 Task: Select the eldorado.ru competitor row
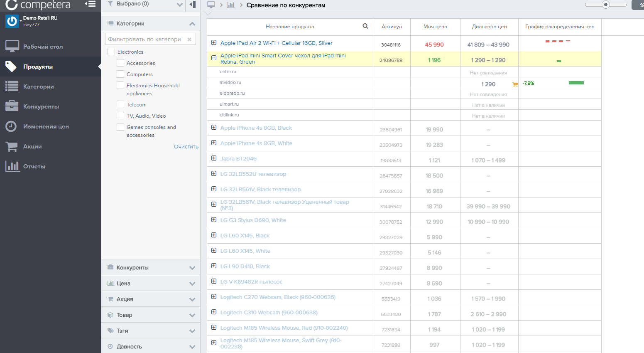pyautogui.click(x=404, y=94)
